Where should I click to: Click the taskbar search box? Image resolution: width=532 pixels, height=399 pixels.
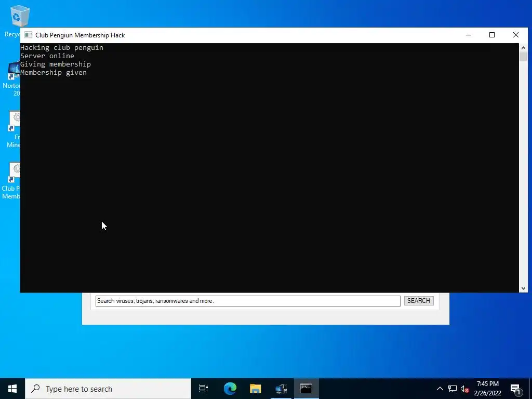pyautogui.click(x=108, y=389)
